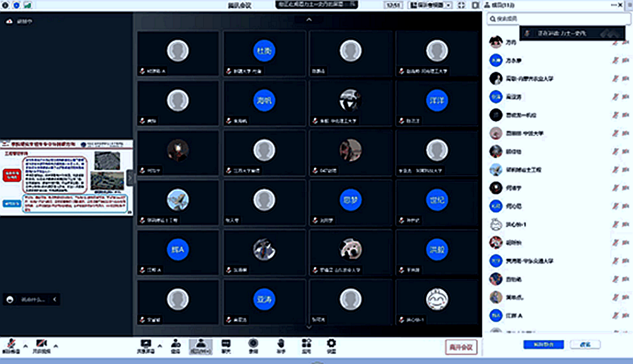The width and height of the screenshot is (633, 364).
Task: Open video options arrow next to camera
Action: (x=56, y=346)
